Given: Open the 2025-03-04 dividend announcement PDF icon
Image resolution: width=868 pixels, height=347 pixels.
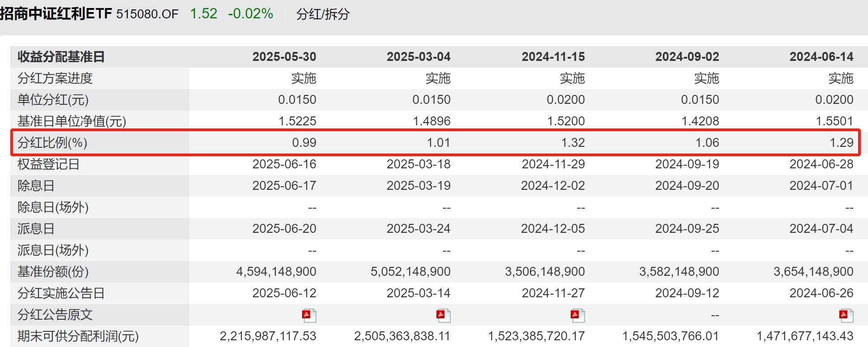Looking at the screenshot, I should (443, 315).
